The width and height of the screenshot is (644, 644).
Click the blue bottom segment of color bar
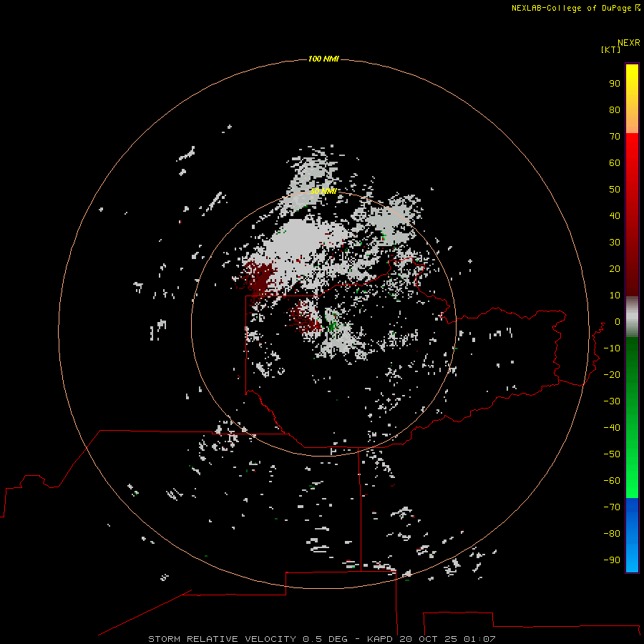[632, 535]
